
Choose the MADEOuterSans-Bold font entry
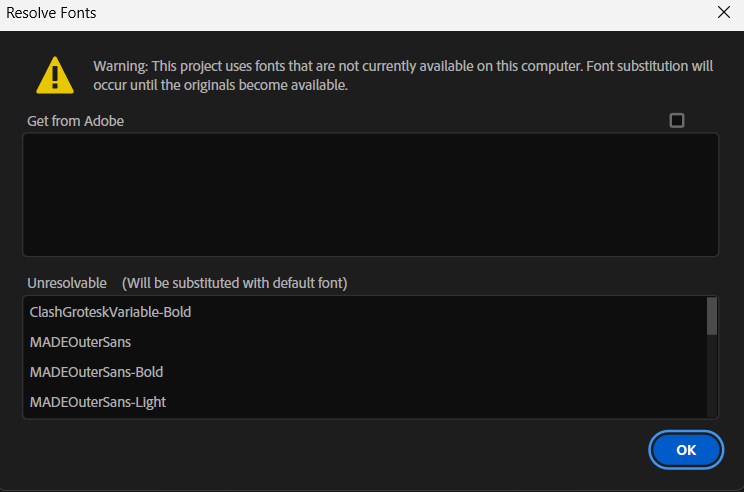click(96, 372)
